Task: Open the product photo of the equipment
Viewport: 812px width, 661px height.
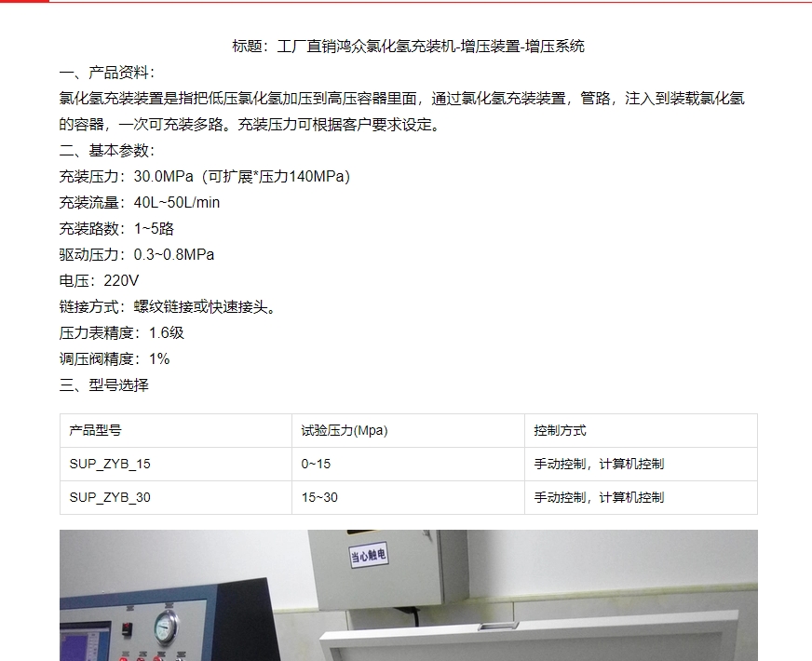Action: (409, 595)
